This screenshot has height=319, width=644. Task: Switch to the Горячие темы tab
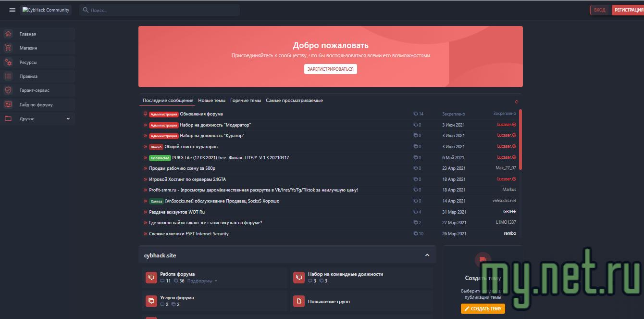click(x=246, y=101)
